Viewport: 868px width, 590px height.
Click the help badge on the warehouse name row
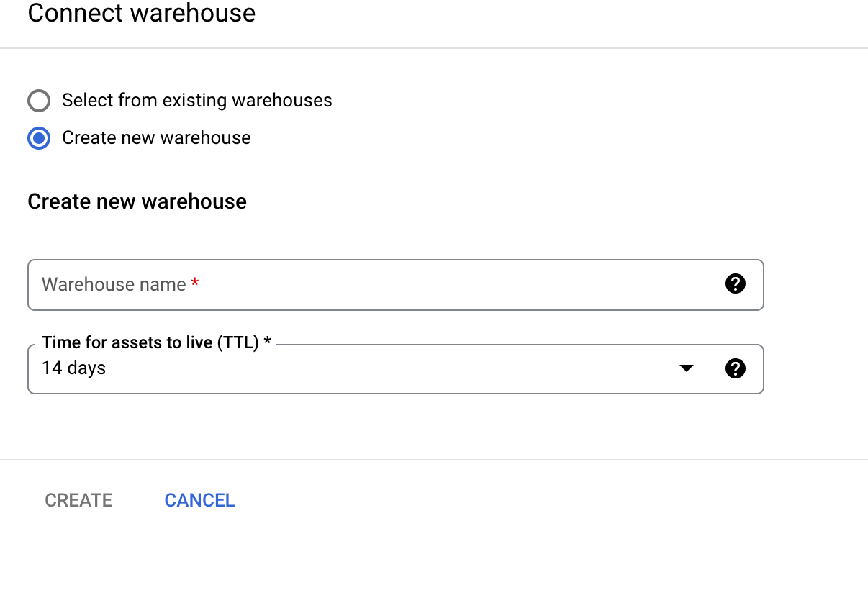736,284
